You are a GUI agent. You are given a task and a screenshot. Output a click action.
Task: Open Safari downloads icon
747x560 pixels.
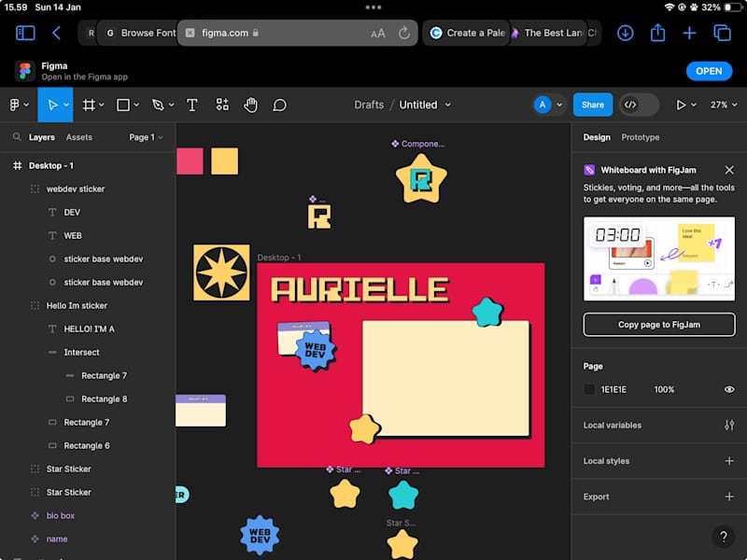tap(625, 33)
